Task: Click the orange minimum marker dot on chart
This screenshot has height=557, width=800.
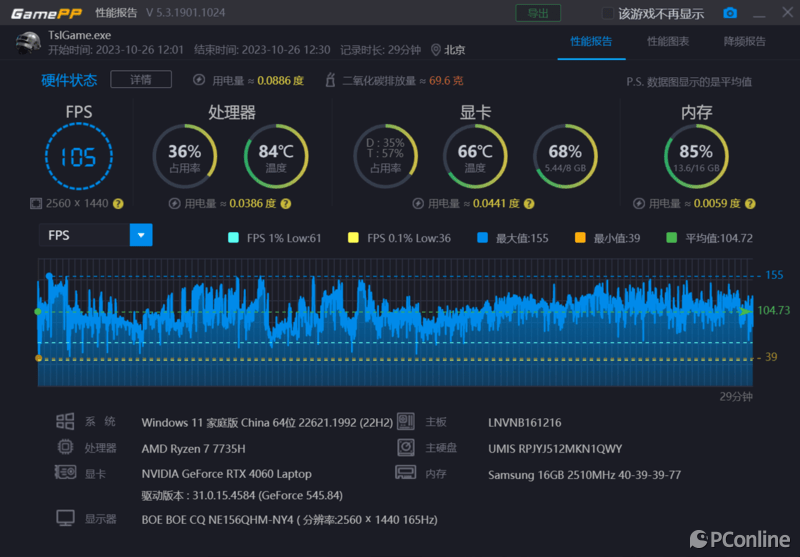Action: coord(38,358)
